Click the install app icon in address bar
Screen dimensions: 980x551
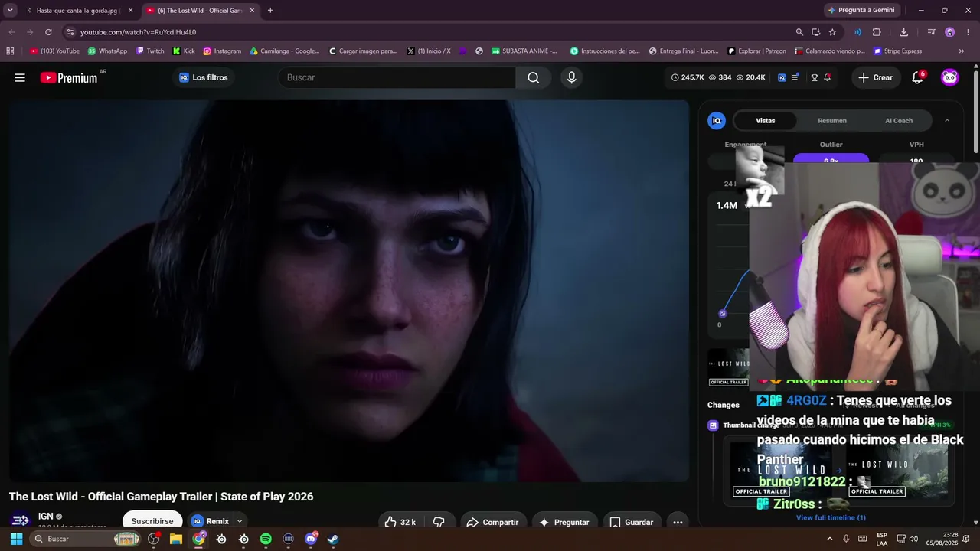pos(816,32)
